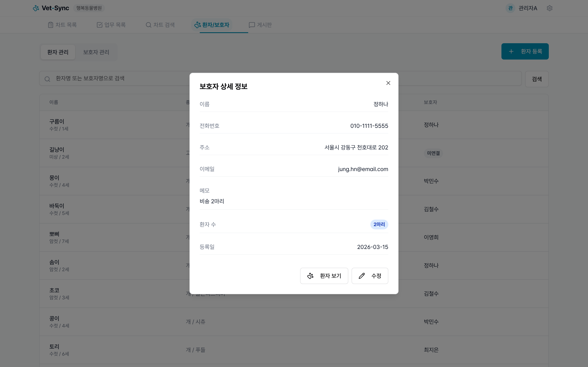
Task: Select 환자 관리 mode
Action: [58, 52]
